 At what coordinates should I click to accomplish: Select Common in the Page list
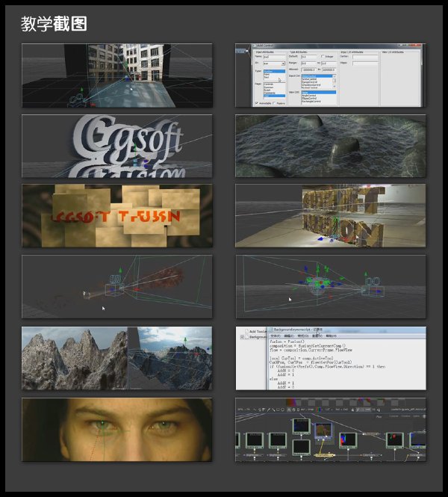click(269, 87)
